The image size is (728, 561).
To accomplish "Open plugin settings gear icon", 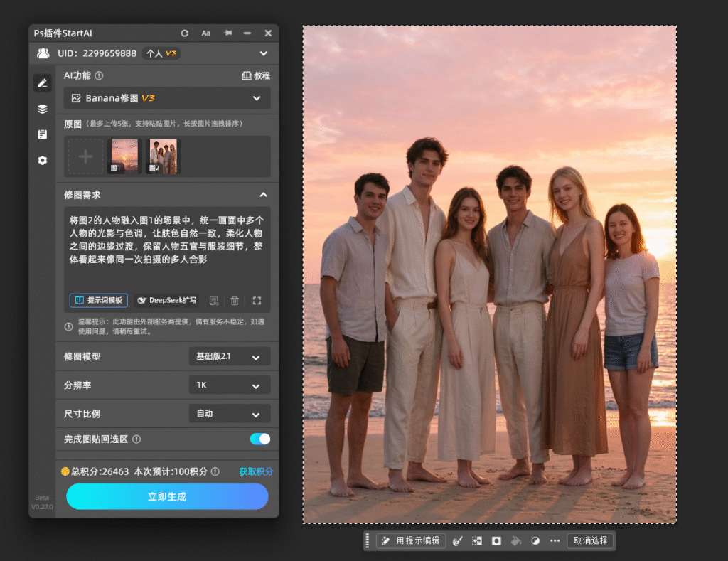I will coord(42,160).
